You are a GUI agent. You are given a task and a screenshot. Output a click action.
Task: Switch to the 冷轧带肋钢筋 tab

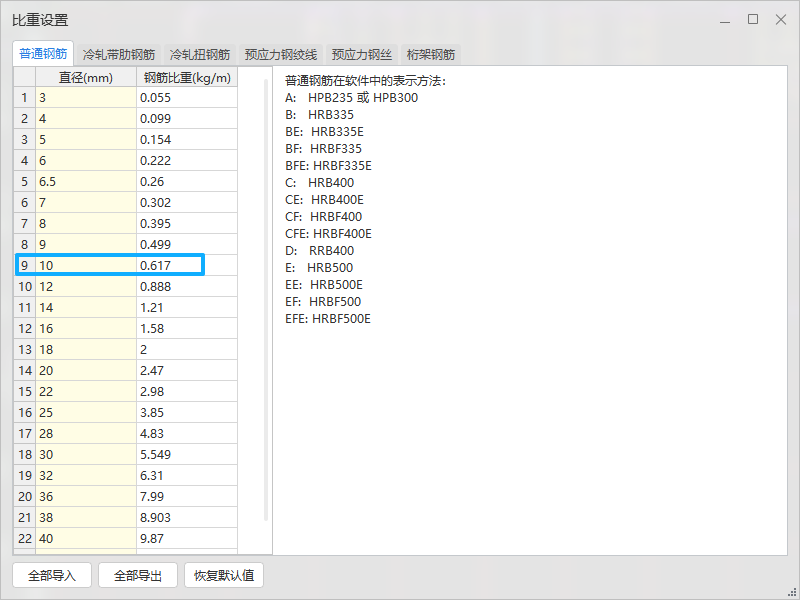click(119, 54)
